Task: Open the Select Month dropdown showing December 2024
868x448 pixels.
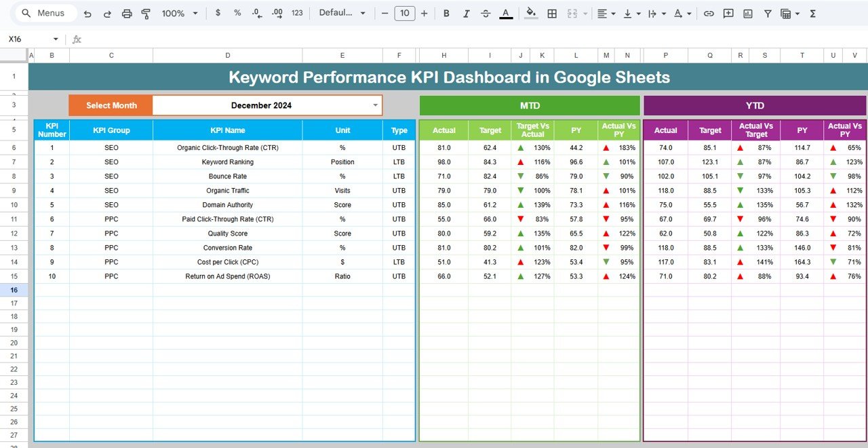Action: coord(375,105)
